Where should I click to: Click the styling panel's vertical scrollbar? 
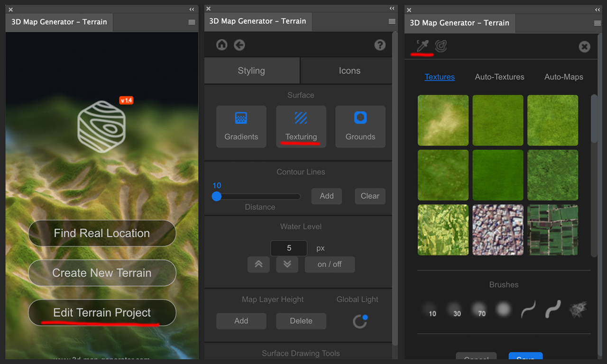395,188
